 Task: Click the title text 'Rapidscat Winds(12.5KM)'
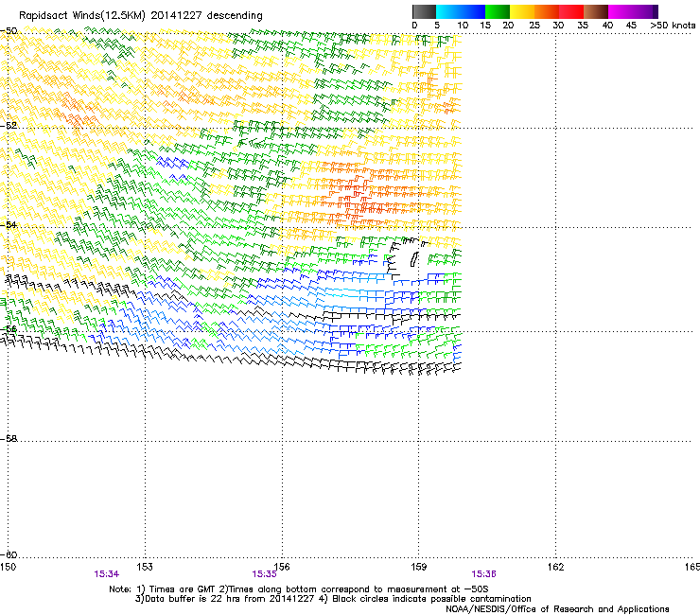coord(82,16)
